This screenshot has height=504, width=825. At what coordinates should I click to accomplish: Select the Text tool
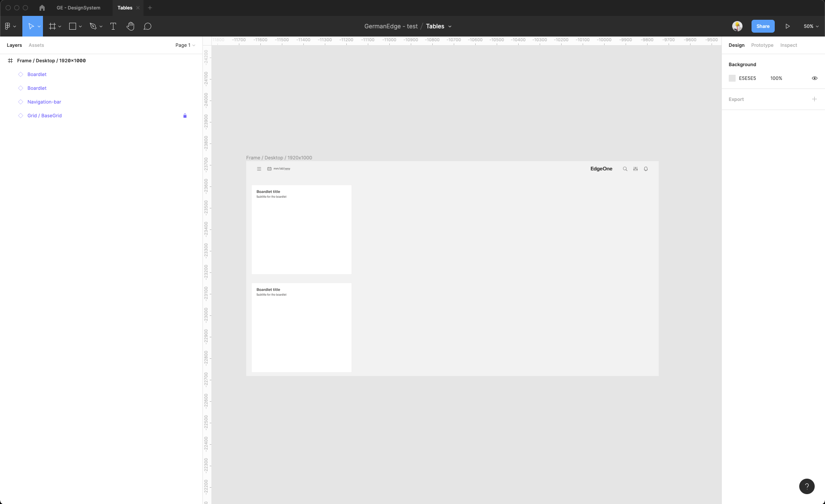click(x=113, y=26)
